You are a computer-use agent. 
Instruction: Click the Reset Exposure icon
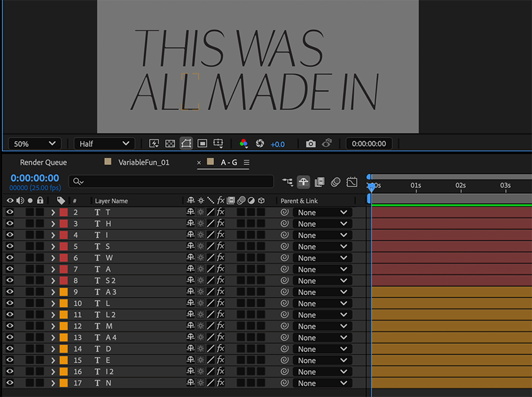point(260,143)
